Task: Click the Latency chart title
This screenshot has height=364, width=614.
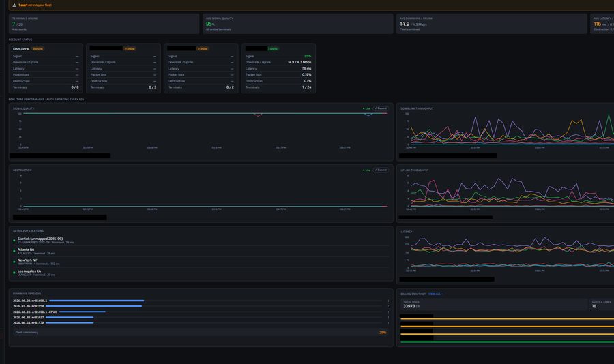Action: click(406, 232)
